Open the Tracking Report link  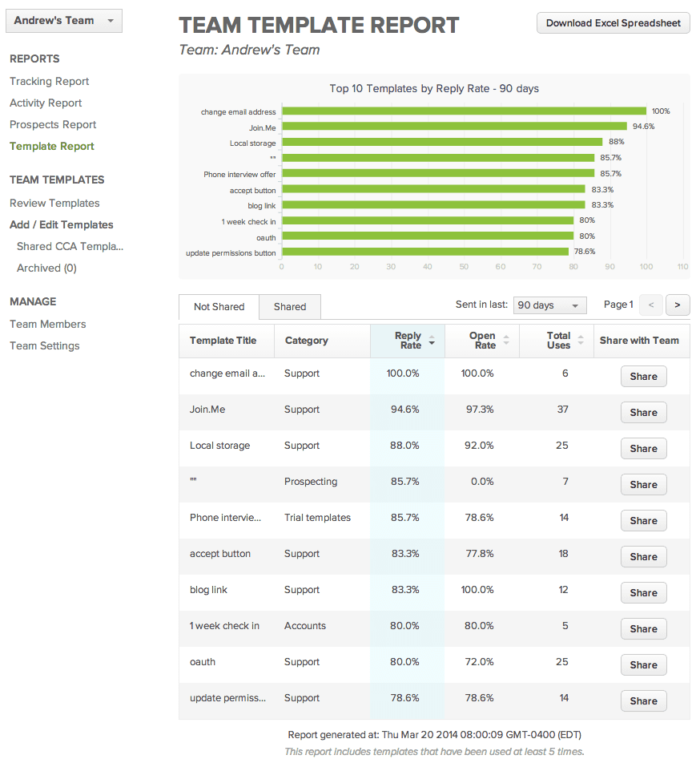tap(50, 81)
